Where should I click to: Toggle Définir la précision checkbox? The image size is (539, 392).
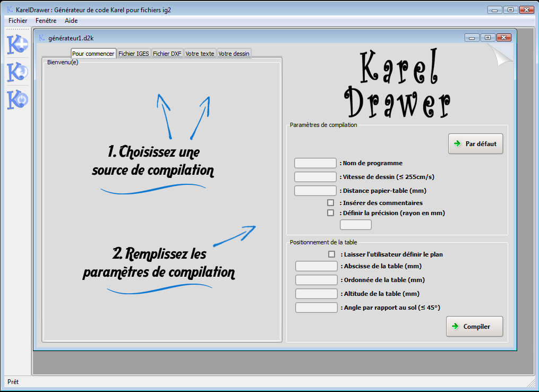[x=331, y=213]
